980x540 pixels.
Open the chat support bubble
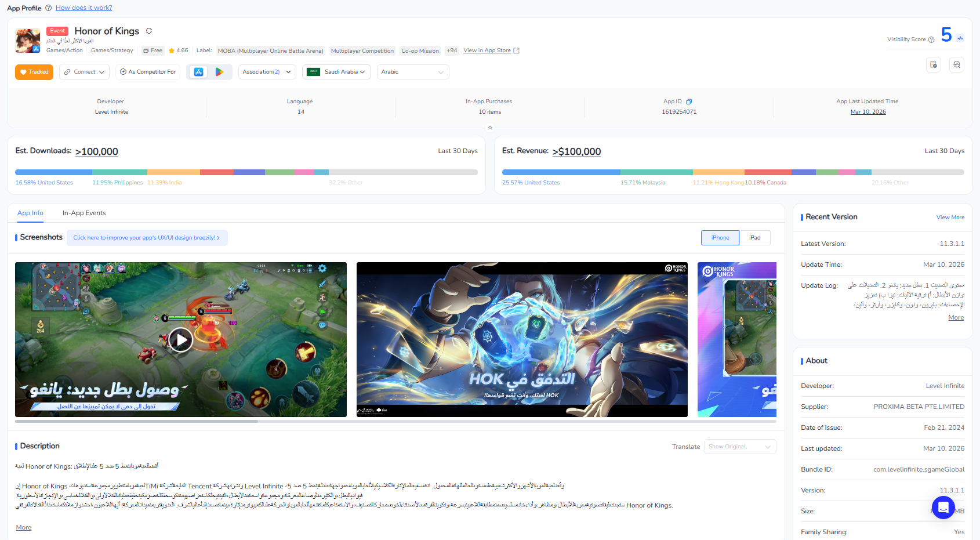pos(943,508)
